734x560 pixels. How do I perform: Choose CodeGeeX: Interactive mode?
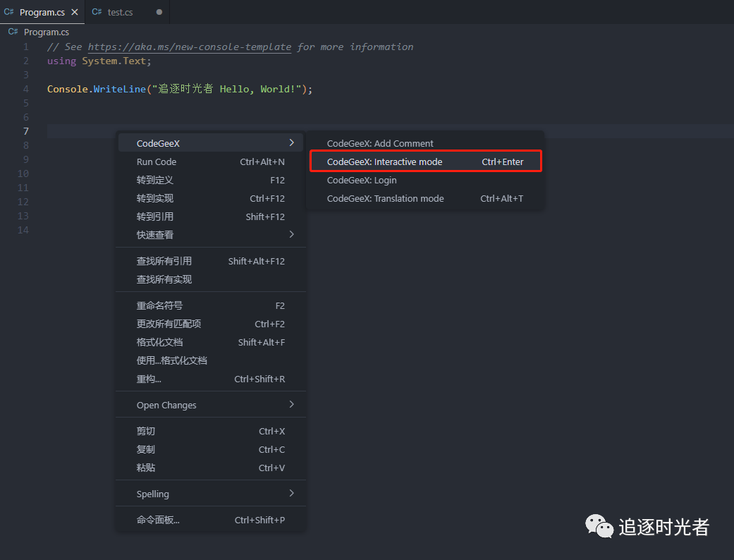tap(425, 162)
